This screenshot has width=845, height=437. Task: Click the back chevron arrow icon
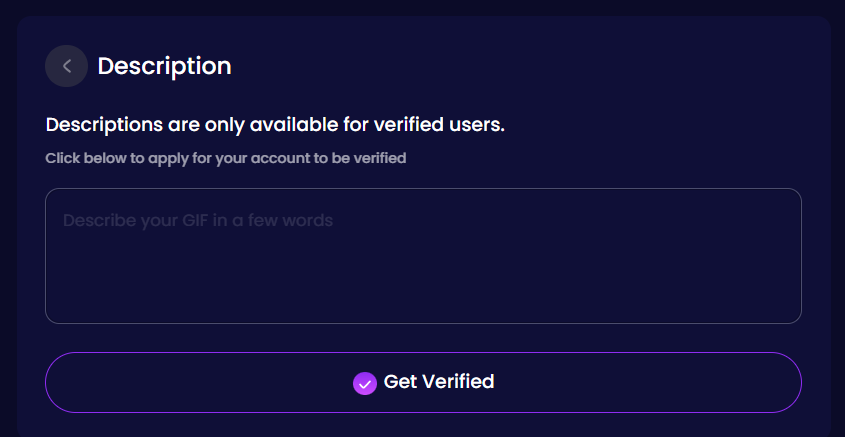point(66,66)
